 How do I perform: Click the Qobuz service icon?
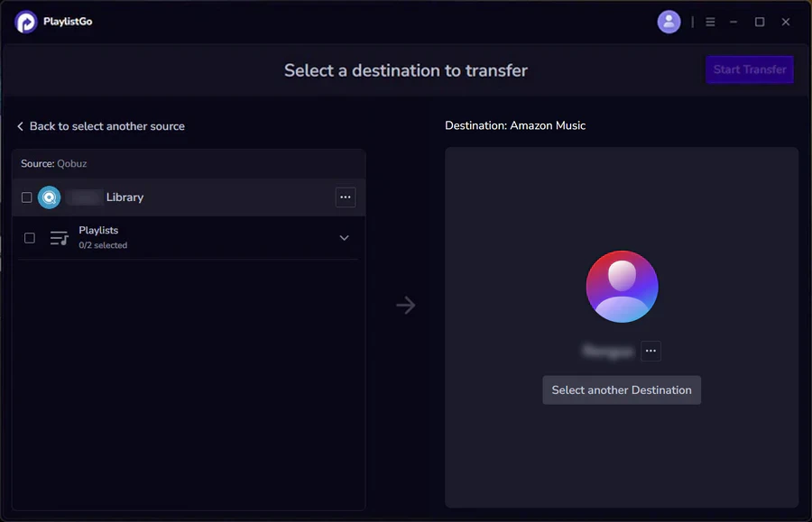(x=50, y=197)
